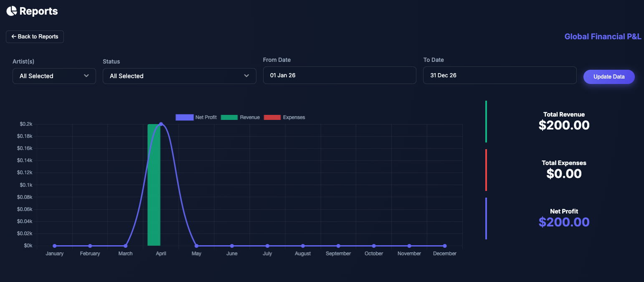Go back via Back to Reports button
Screen dimensions: 644x282
(x=35, y=37)
